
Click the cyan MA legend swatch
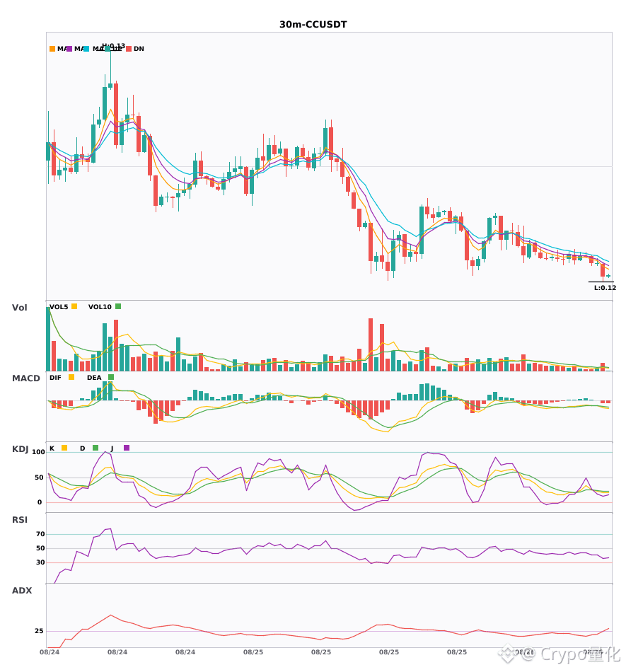[x=86, y=49]
